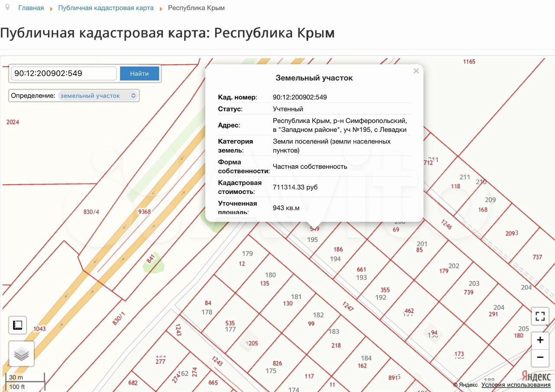Click parcel label 1247 on the map

click(x=348, y=307)
